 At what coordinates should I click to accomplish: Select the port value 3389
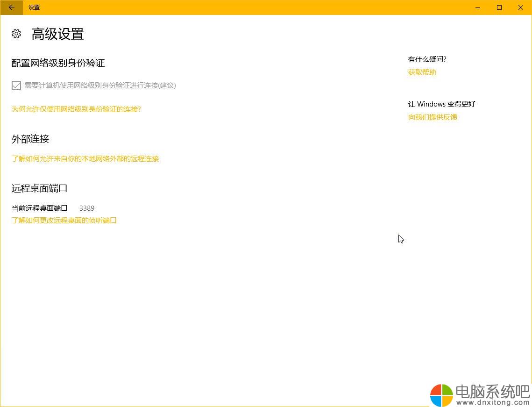point(87,208)
